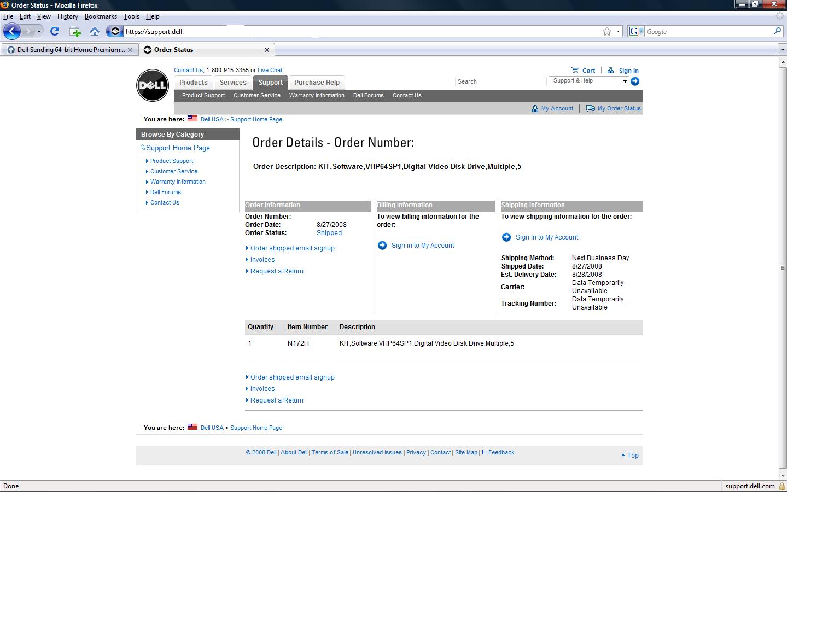Click the search magnifier icon

point(777,31)
